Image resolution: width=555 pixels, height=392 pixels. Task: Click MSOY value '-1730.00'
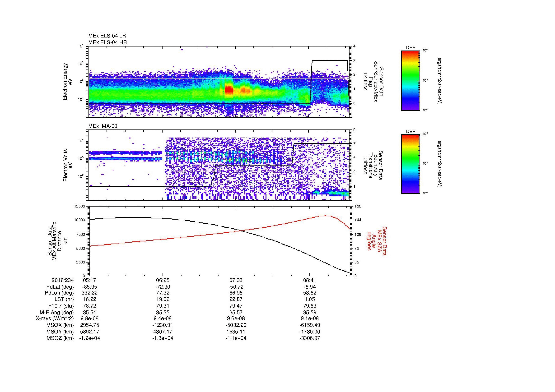click(310, 332)
